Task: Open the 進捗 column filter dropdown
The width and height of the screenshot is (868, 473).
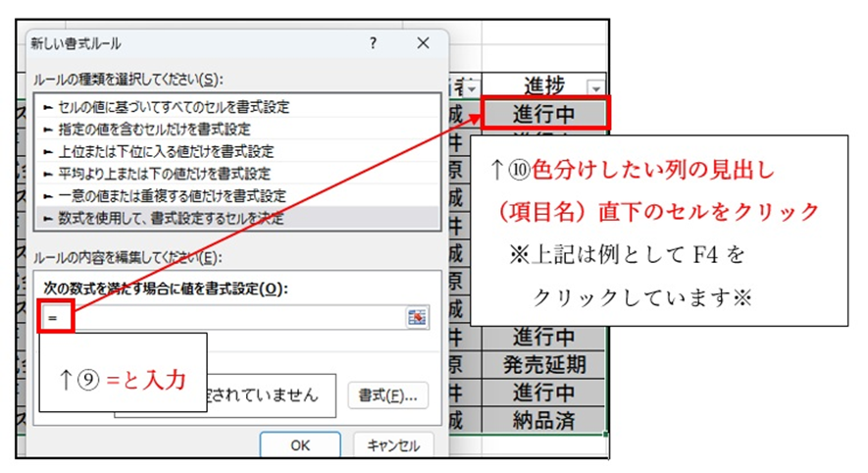Action: [595, 88]
